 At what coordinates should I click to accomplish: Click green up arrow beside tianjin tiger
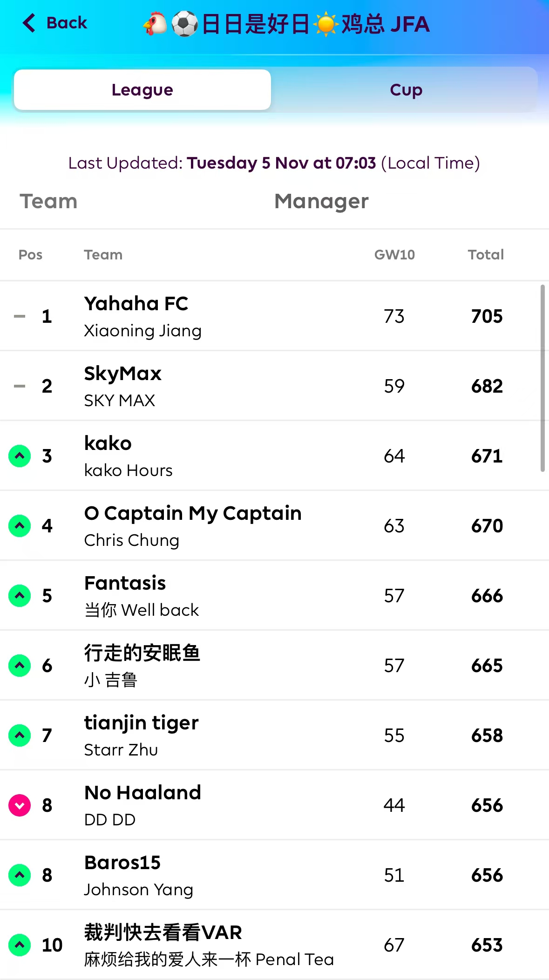point(20,735)
